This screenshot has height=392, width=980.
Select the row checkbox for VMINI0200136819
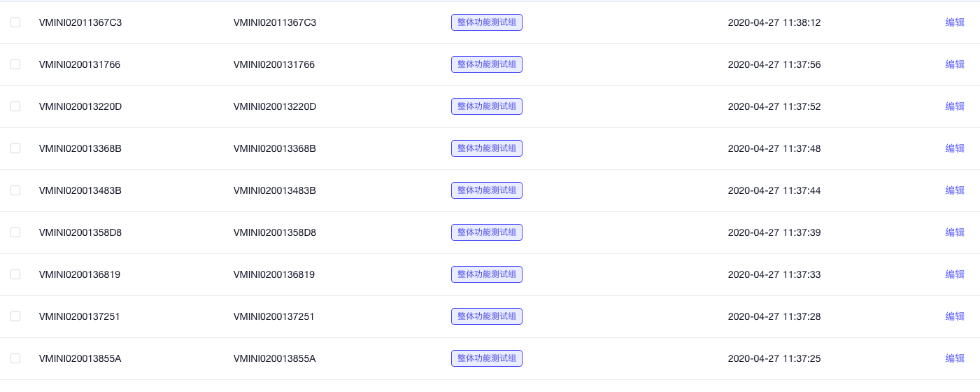tap(15, 274)
